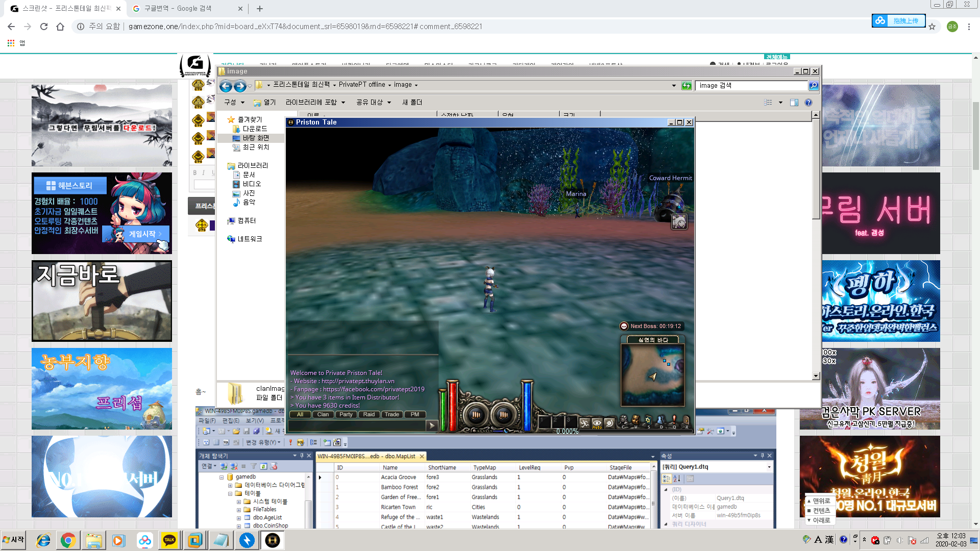Click the left fist skill slot
The height and width of the screenshot is (551, 980).
[x=476, y=415]
